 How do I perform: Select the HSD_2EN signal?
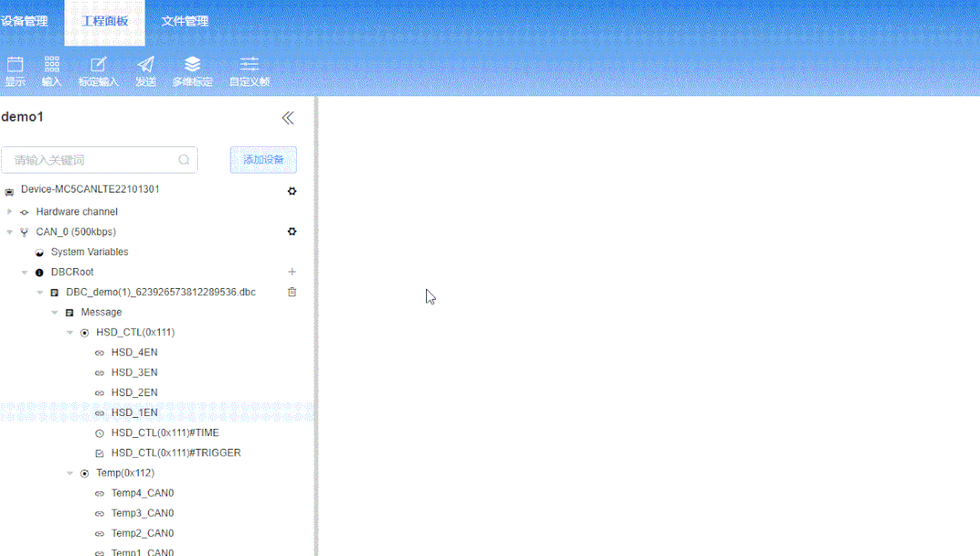pyautogui.click(x=134, y=392)
